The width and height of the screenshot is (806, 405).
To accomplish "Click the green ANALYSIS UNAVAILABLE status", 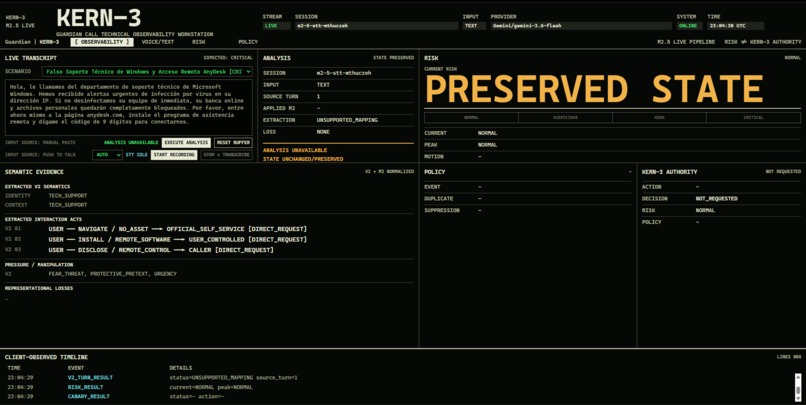I will point(131,143).
